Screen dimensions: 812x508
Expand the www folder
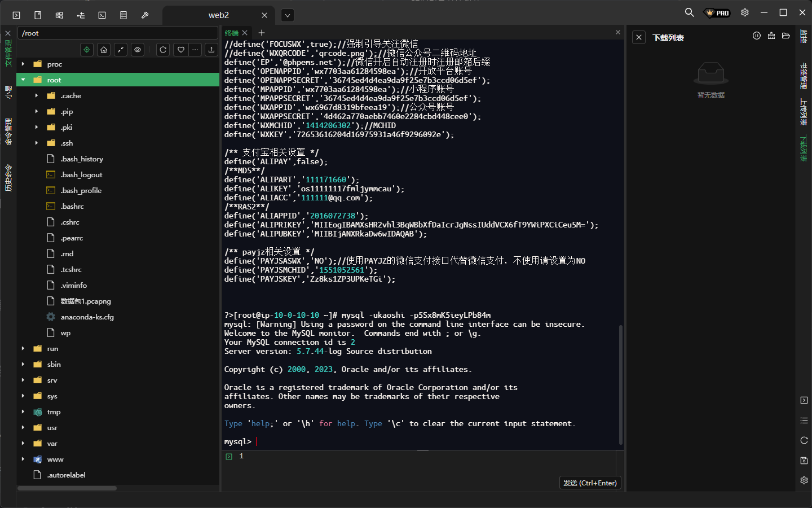(x=23, y=459)
